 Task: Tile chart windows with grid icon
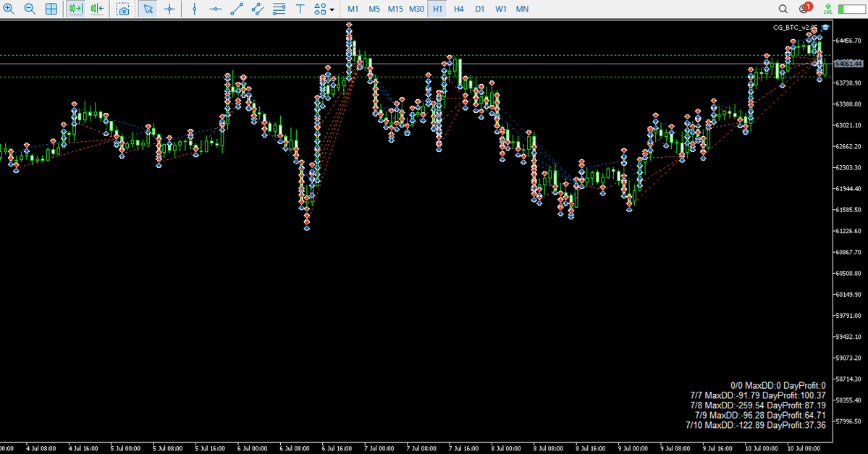(51, 9)
